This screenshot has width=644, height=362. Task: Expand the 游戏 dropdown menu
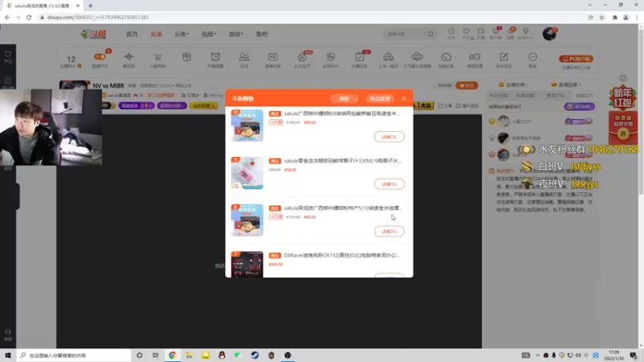[x=236, y=34]
